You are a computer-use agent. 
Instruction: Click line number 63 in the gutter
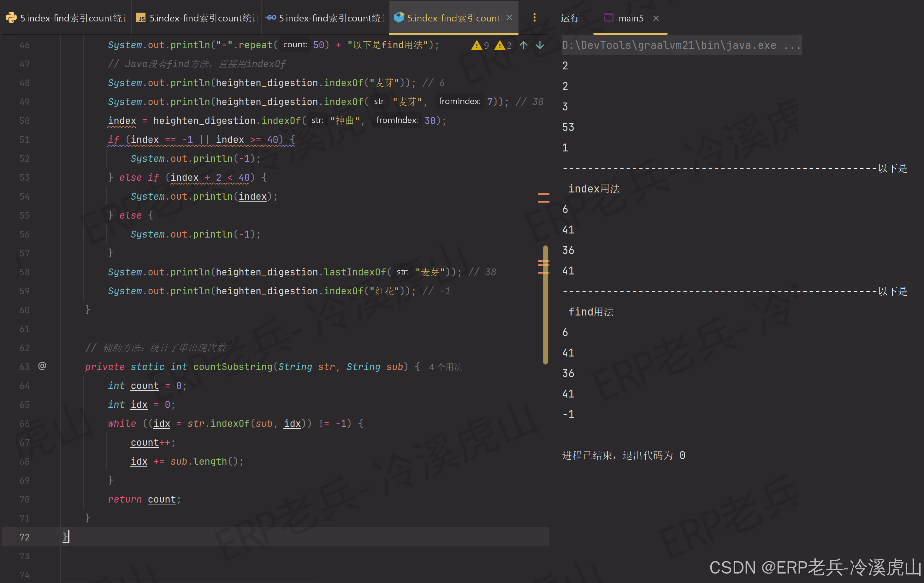[24, 367]
